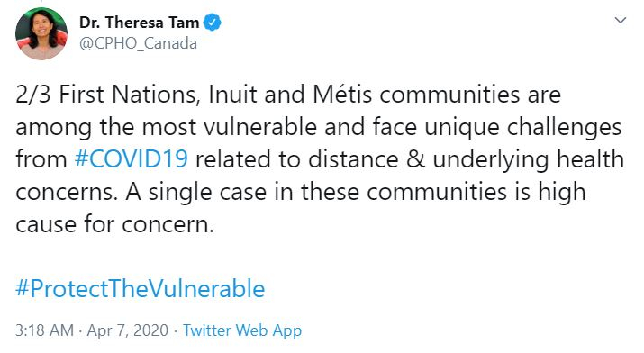The width and height of the screenshot is (644, 353).
Task: Click the blue verified badge icon
Action: (x=213, y=23)
